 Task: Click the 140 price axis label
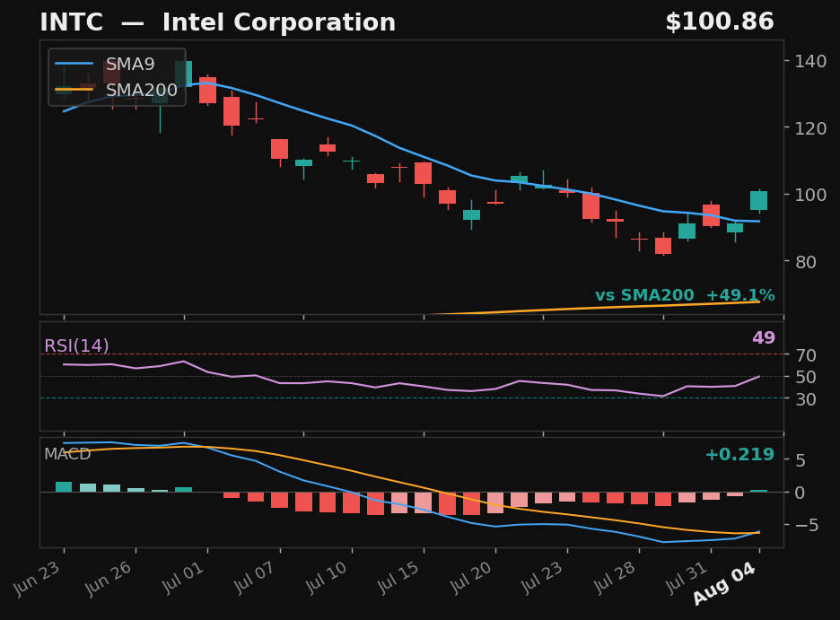click(x=810, y=62)
